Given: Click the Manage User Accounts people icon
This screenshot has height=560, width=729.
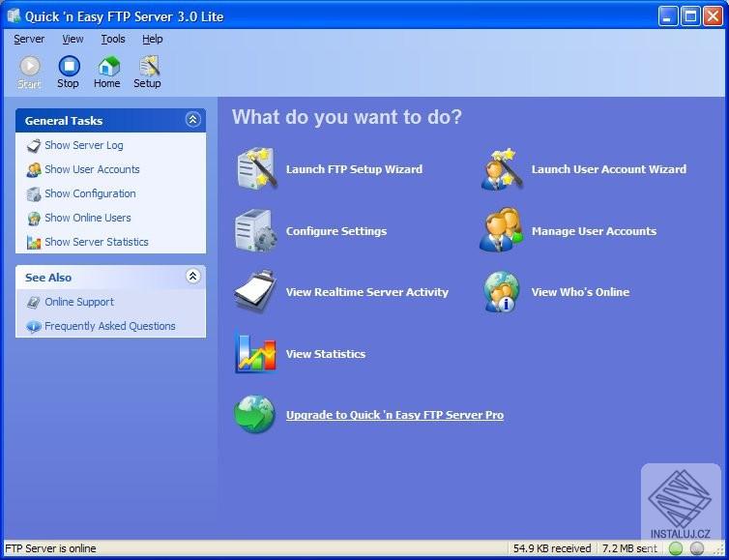Looking at the screenshot, I should click(x=501, y=230).
